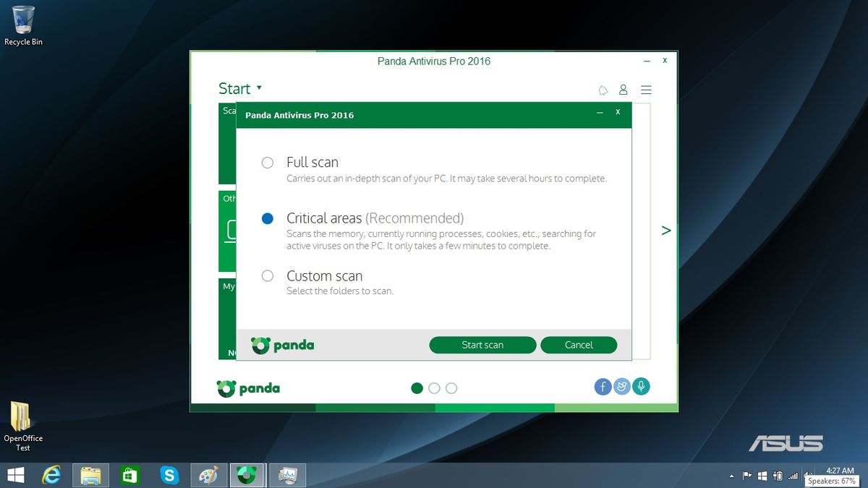Open Paint from taskbar
Image resolution: width=868 pixels, height=488 pixels.
209,475
